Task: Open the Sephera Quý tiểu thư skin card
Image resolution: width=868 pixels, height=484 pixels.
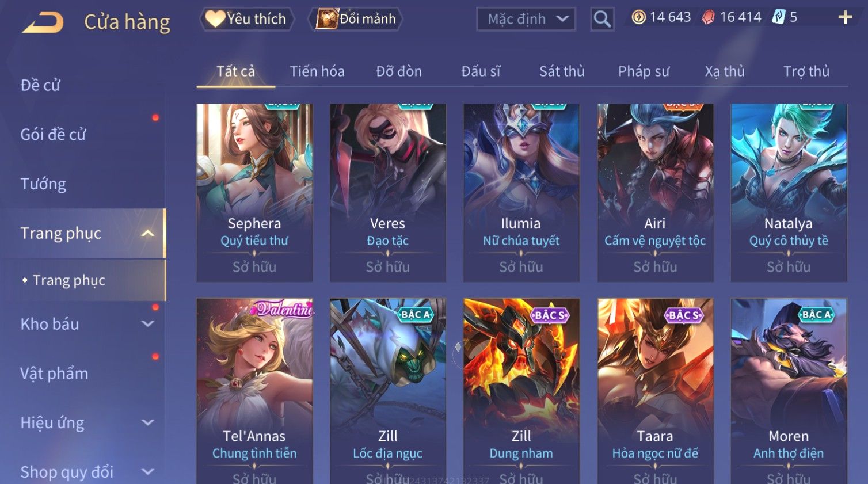Action: (x=254, y=193)
